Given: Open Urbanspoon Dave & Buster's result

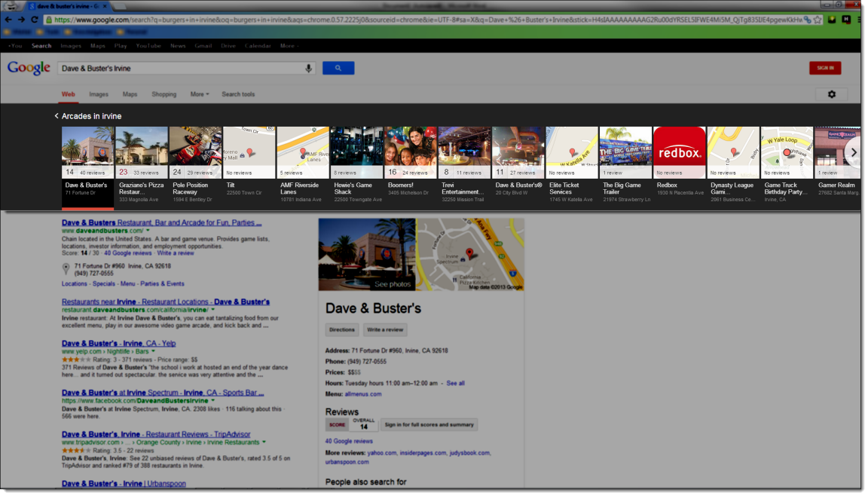Looking at the screenshot, I should tap(124, 483).
